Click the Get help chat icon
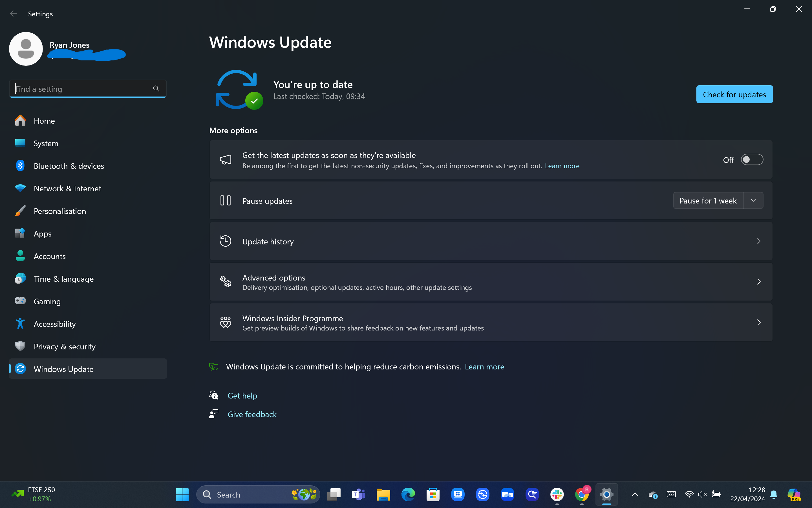 point(214,395)
